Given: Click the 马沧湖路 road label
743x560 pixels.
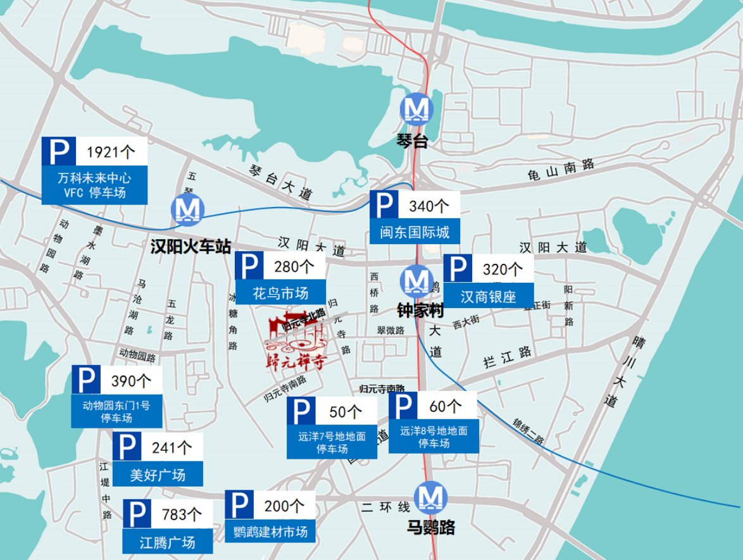Looking at the screenshot, I should tap(135, 306).
